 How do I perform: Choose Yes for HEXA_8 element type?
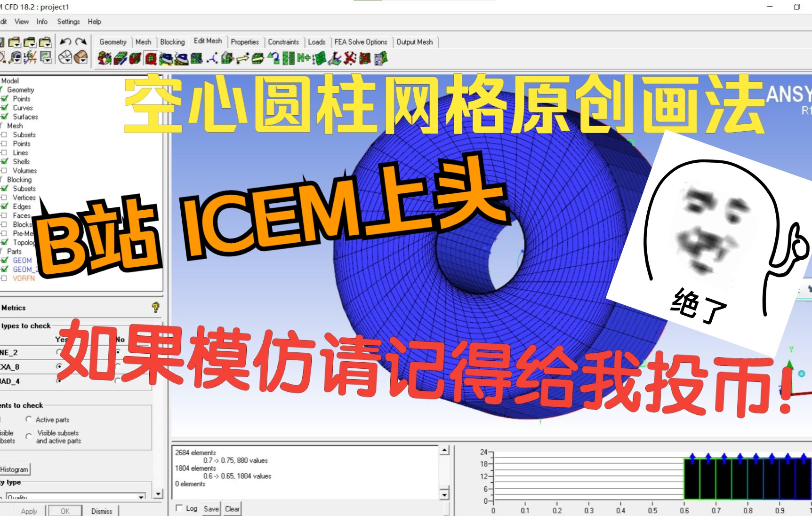(59, 366)
